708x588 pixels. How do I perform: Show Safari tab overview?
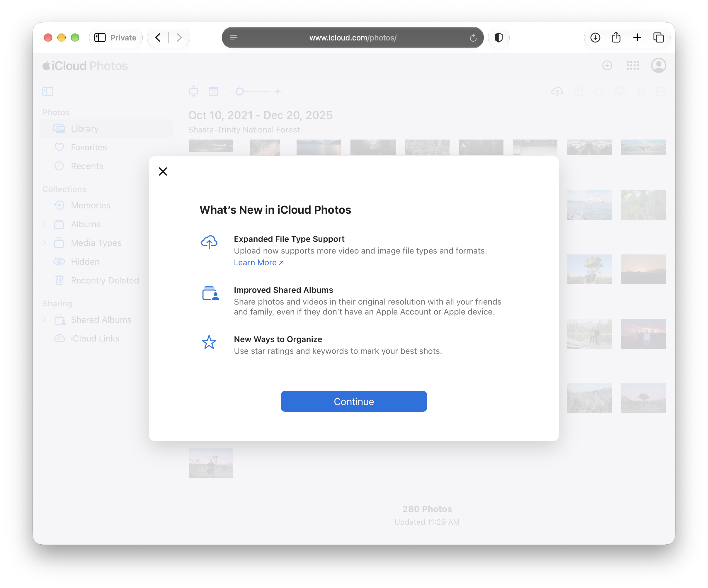[x=658, y=38]
